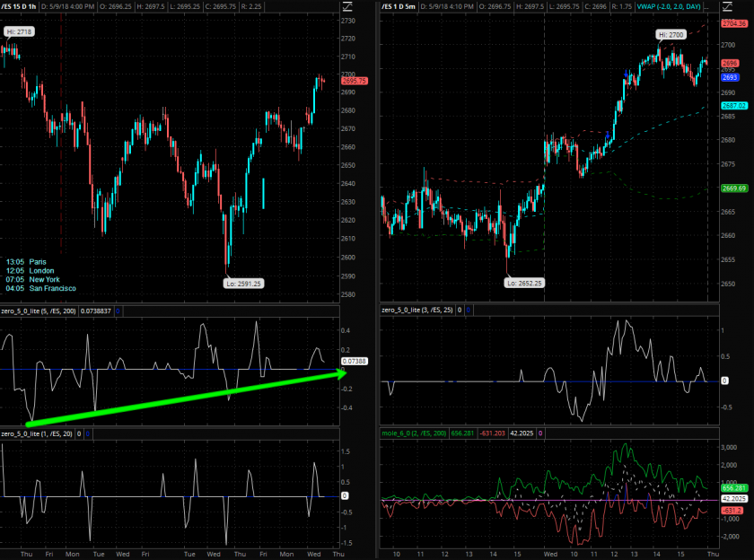
Task: Click the mole_6_0 (2, /ES, 200) study title
Action: tap(418, 434)
